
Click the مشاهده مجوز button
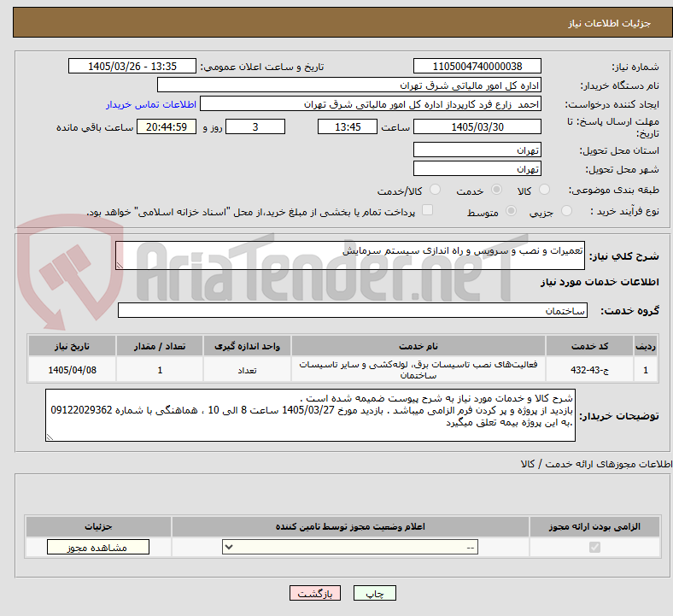(x=98, y=548)
